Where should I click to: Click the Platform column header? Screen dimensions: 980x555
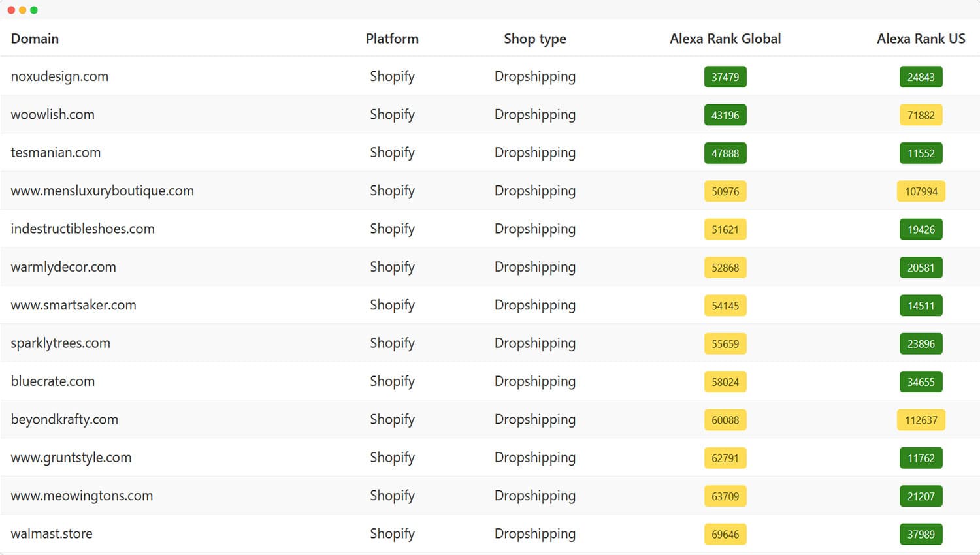tap(392, 39)
